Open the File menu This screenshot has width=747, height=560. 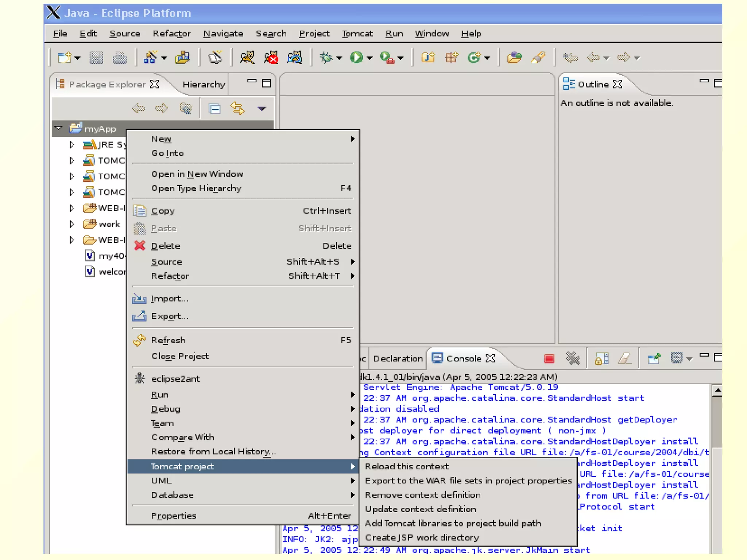pyautogui.click(x=60, y=34)
